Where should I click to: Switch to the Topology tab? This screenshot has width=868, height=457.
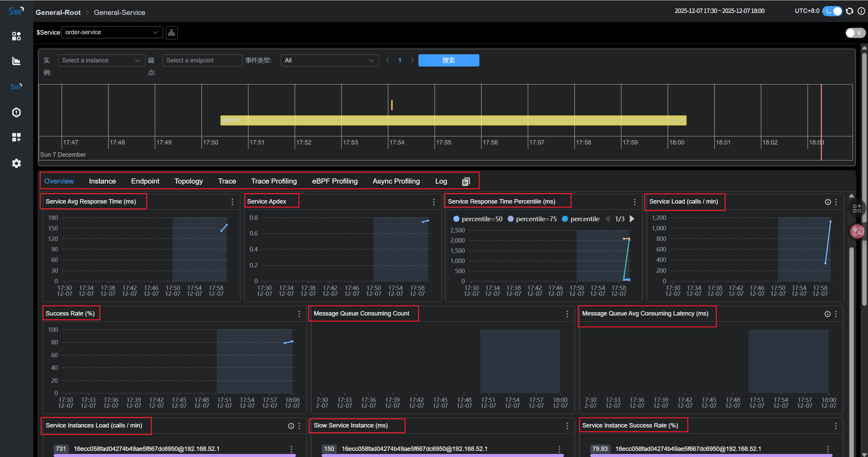pyautogui.click(x=189, y=181)
